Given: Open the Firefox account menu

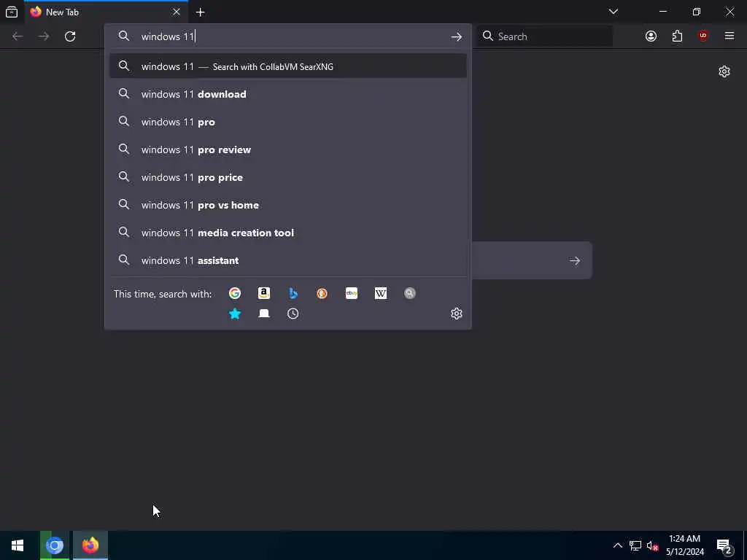Looking at the screenshot, I should click(x=651, y=36).
